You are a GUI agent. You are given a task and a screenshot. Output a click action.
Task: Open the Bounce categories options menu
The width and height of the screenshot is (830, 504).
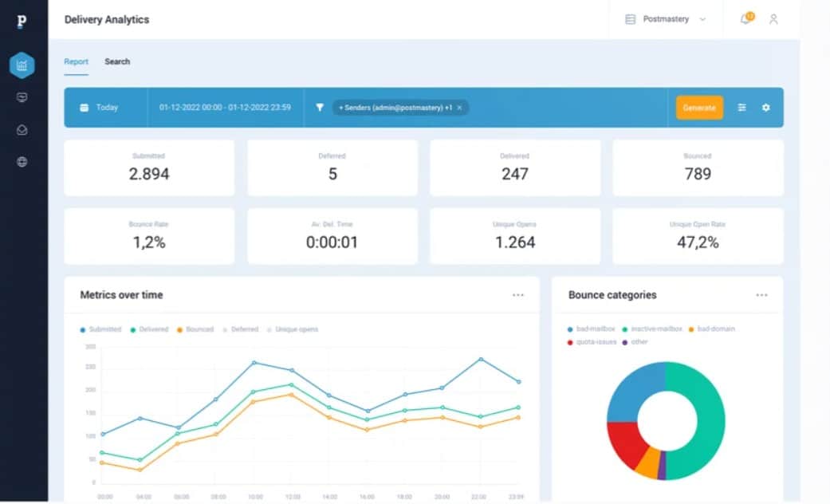point(761,295)
